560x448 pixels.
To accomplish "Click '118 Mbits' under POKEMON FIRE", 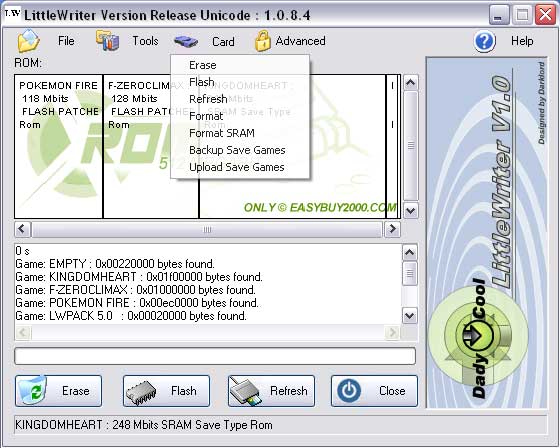I will tap(45, 99).
